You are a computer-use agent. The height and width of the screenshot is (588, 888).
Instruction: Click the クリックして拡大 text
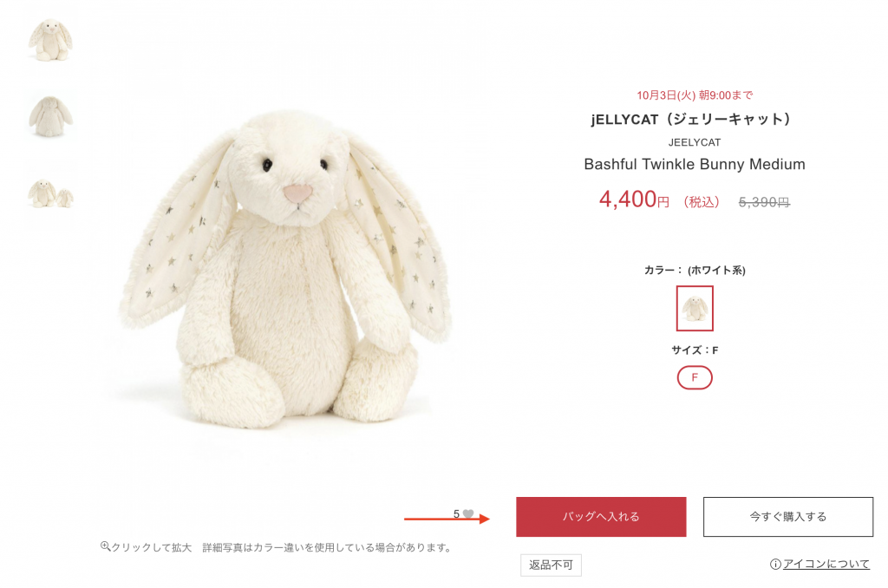[151, 547]
